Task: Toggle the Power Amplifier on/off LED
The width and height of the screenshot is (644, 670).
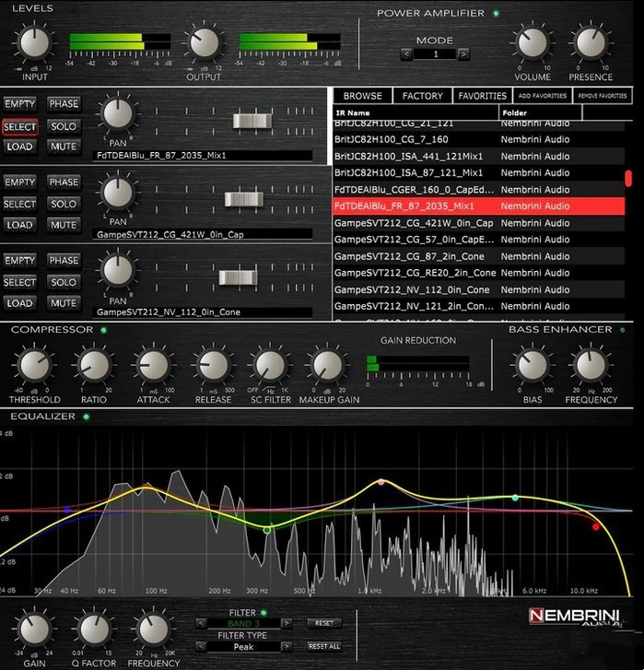Action: (x=496, y=13)
